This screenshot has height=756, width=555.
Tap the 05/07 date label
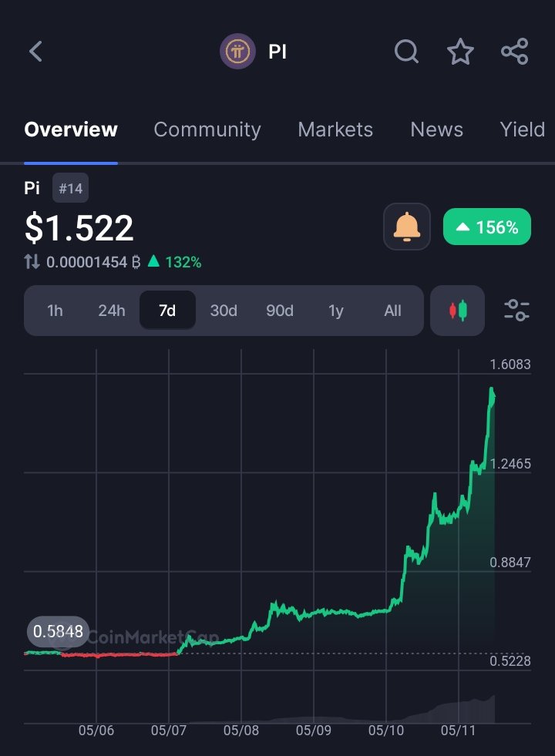point(169,731)
